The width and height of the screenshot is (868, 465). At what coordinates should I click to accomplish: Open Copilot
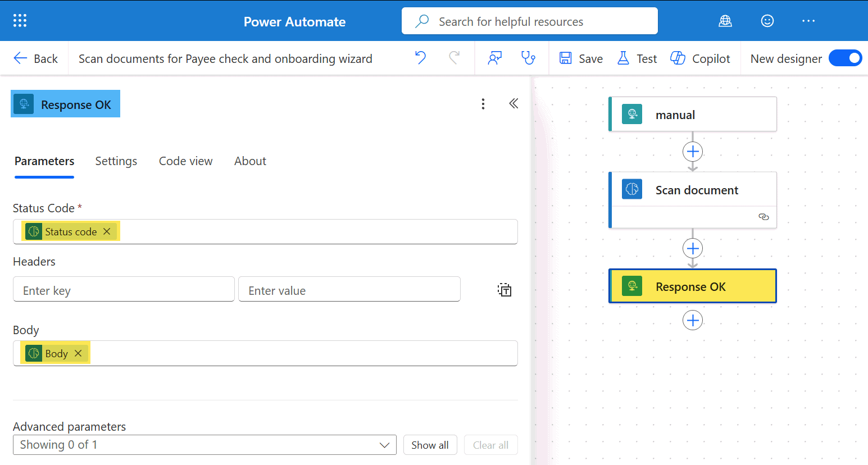(x=700, y=58)
